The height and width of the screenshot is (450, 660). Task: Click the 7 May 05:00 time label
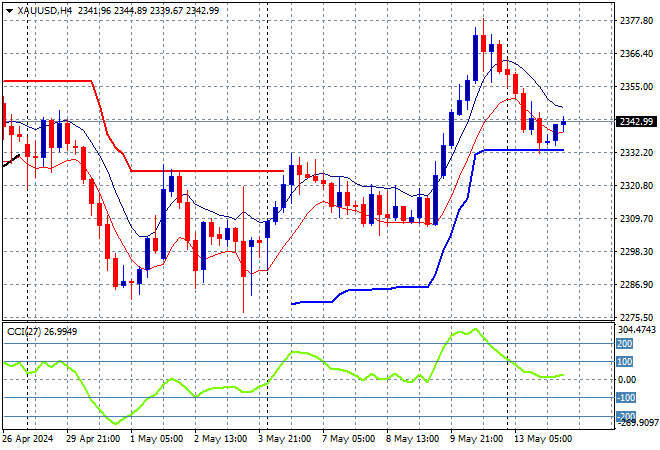(x=349, y=439)
